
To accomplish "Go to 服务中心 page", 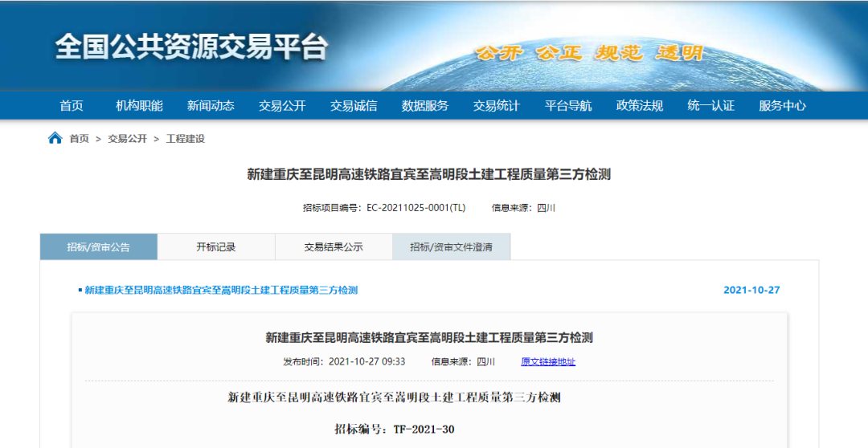I will point(782,106).
